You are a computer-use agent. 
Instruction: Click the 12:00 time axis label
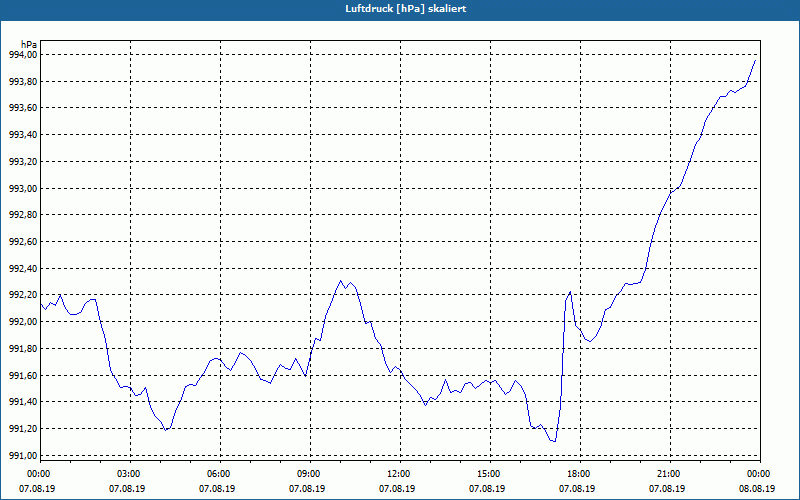pyautogui.click(x=401, y=474)
